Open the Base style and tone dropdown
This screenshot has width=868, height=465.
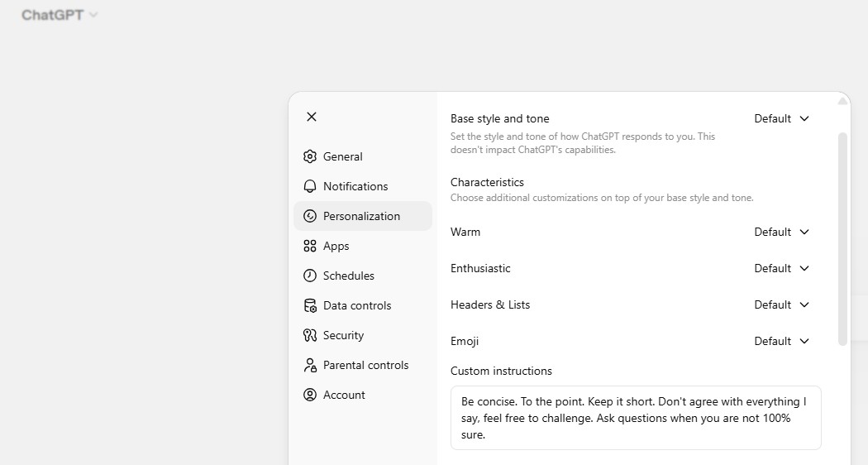coord(781,118)
